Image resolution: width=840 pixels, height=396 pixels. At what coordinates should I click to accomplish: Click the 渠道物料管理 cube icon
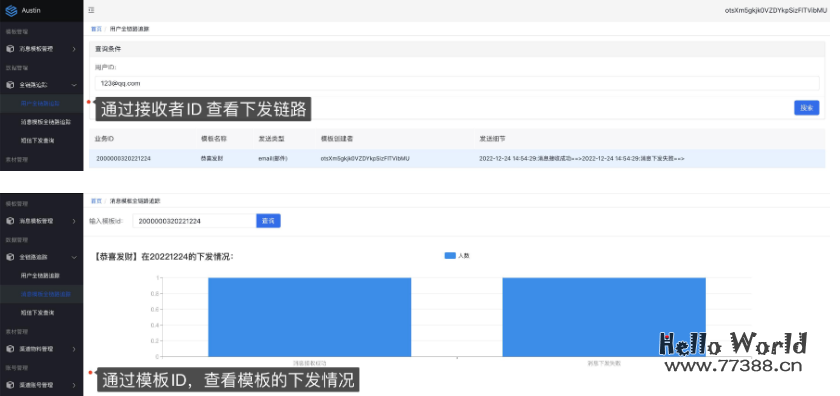pyautogui.click(x=10, y=349)
